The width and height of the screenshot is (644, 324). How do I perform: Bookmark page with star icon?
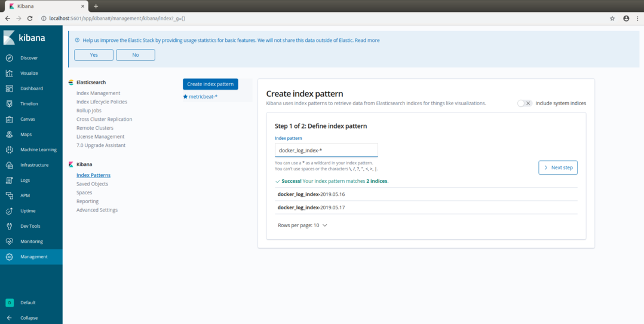coord(612,19)
